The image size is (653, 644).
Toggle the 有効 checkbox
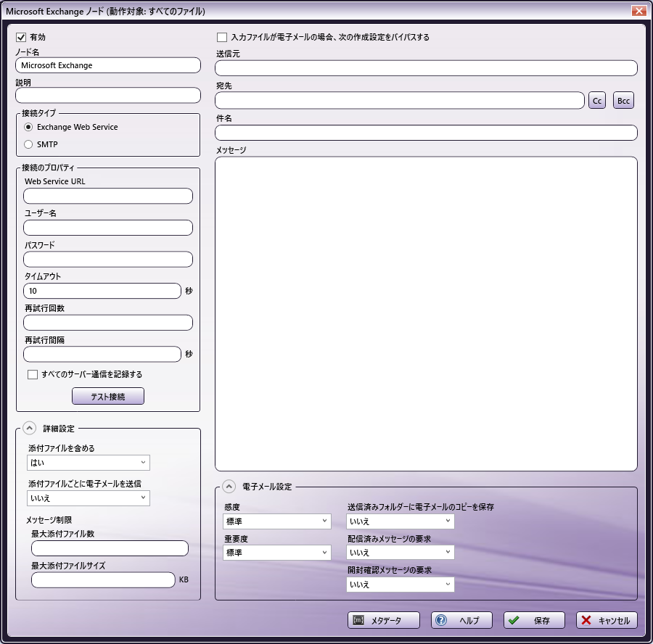coord(21,37)
